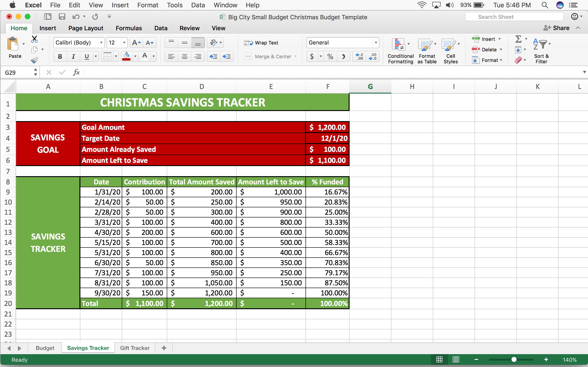Open the Gift Tracker sheet tab
Screen dimensions: 588x367
click(135, 348)
